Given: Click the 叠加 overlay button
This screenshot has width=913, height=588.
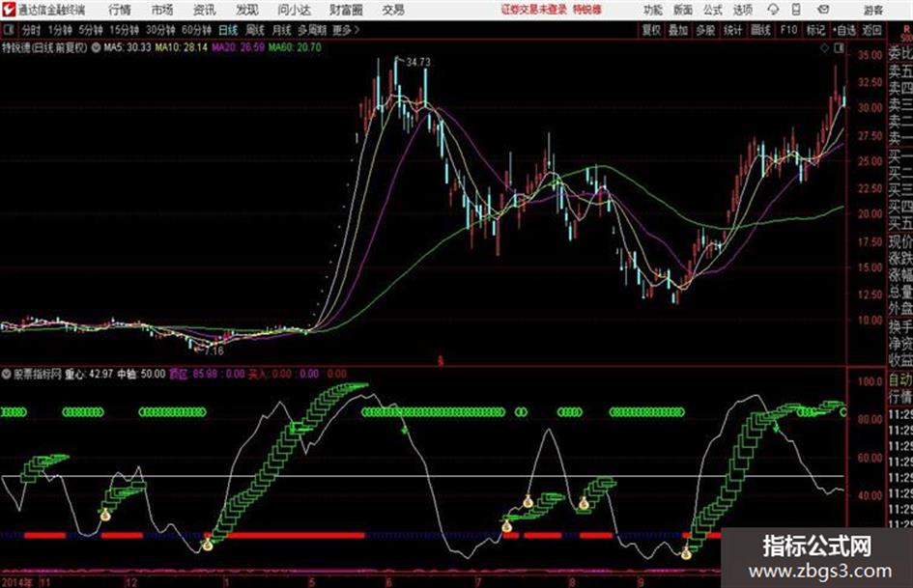Looking at the screenshot, I should click(678, 30).
